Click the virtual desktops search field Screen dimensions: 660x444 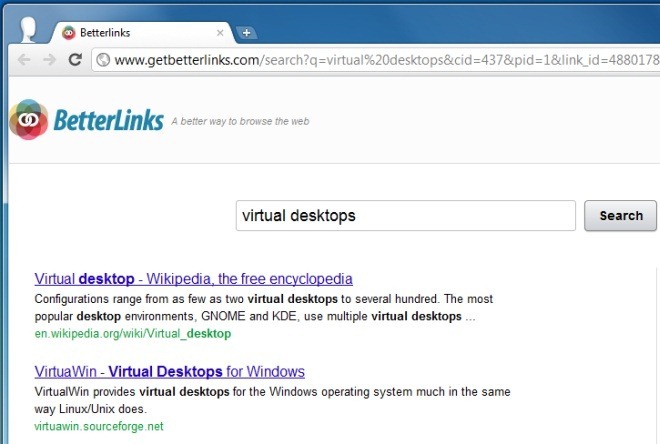point(405,215)
